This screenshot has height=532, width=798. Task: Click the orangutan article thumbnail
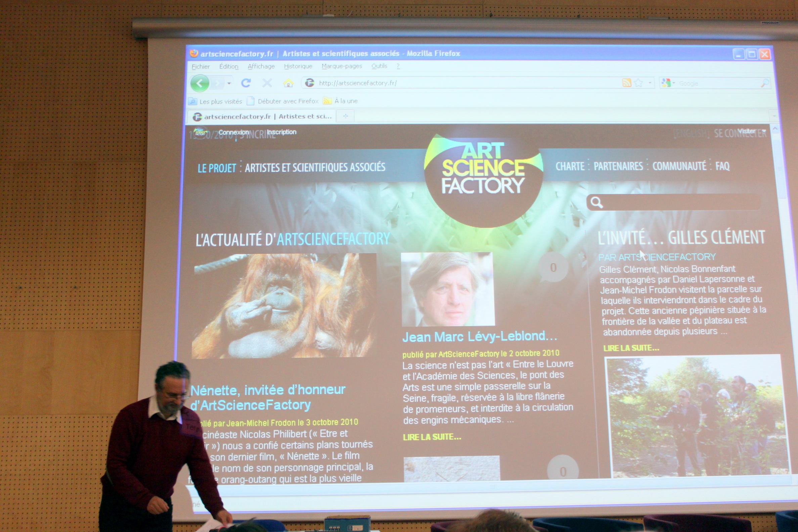click(x=284, y=305)
